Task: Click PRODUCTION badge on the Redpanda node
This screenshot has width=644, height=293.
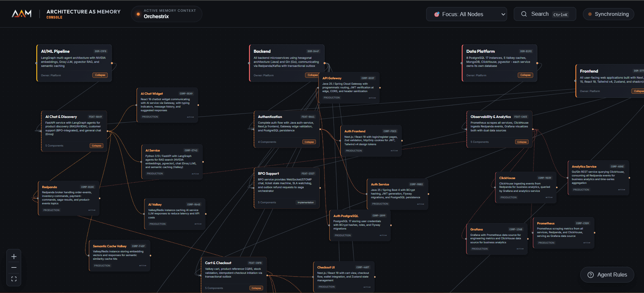Action: click(51, 210)
